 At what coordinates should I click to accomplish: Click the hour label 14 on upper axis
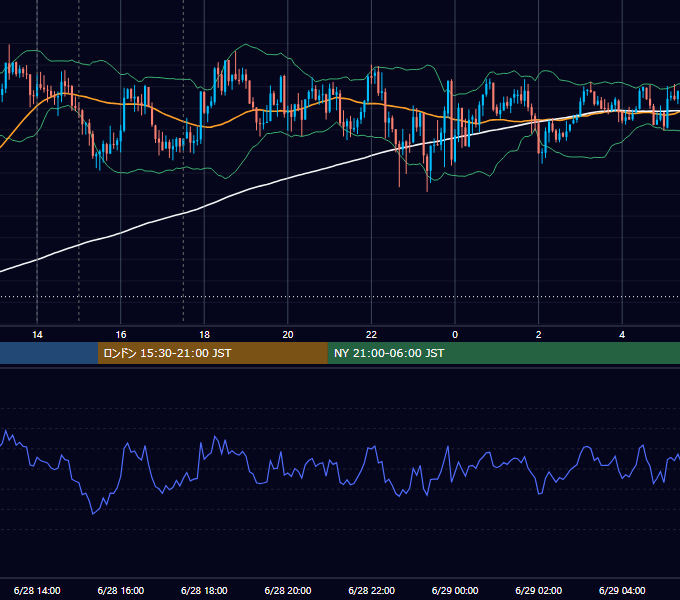37,335
